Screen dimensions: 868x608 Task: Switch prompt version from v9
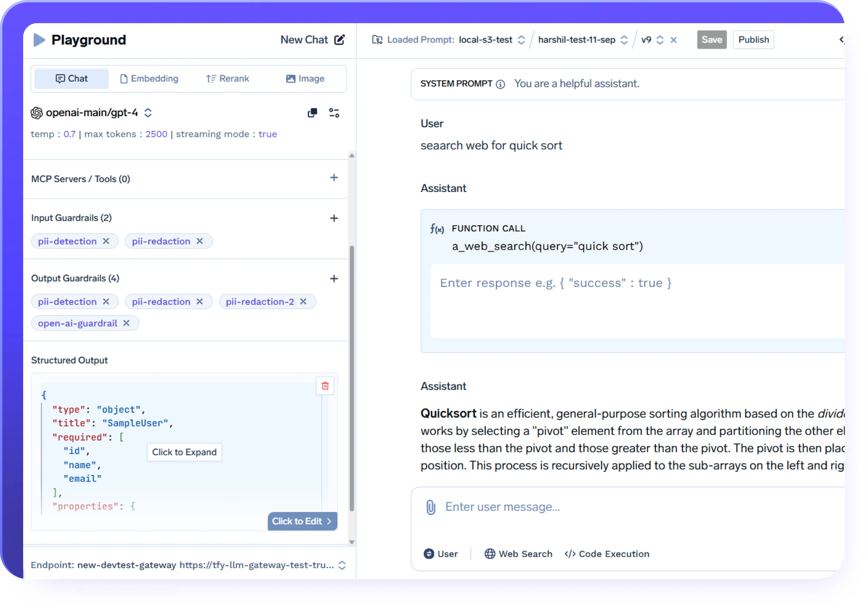click(x=660, y=39)
